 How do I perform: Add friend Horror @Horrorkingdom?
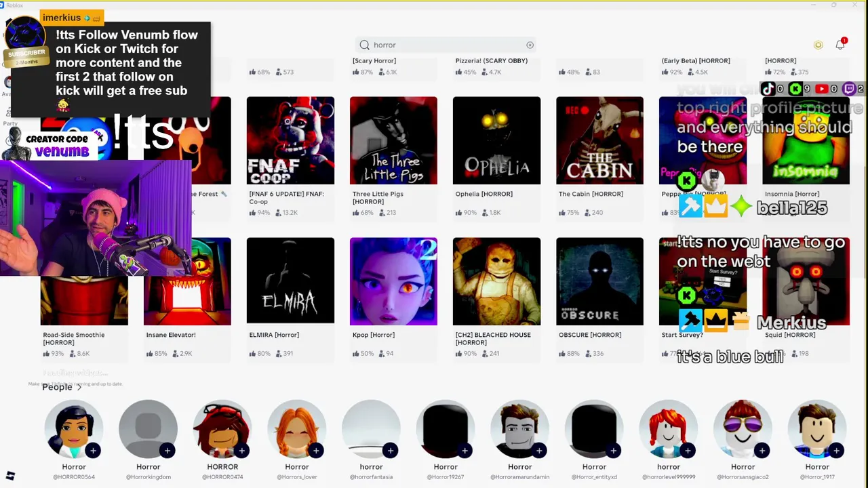click(x=167, y=451)
